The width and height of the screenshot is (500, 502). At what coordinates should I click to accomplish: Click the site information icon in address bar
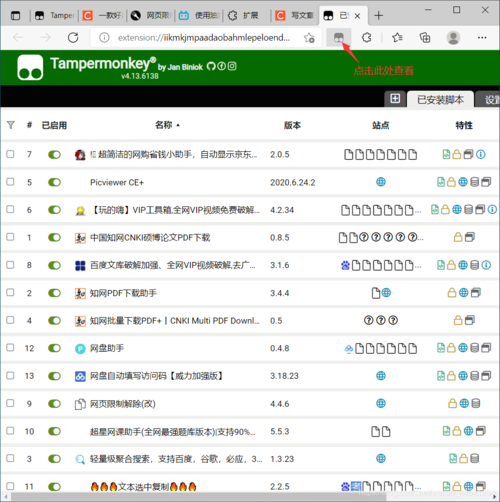click(x=104, y=38)
